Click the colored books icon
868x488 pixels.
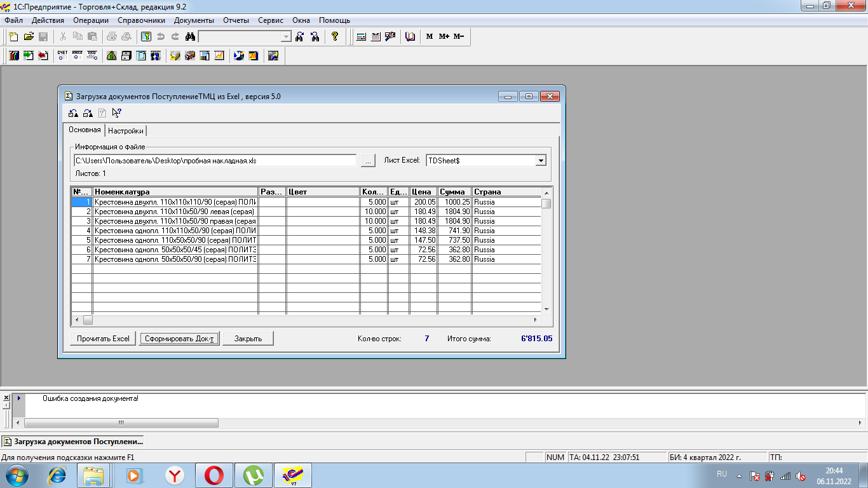(14, 56)
